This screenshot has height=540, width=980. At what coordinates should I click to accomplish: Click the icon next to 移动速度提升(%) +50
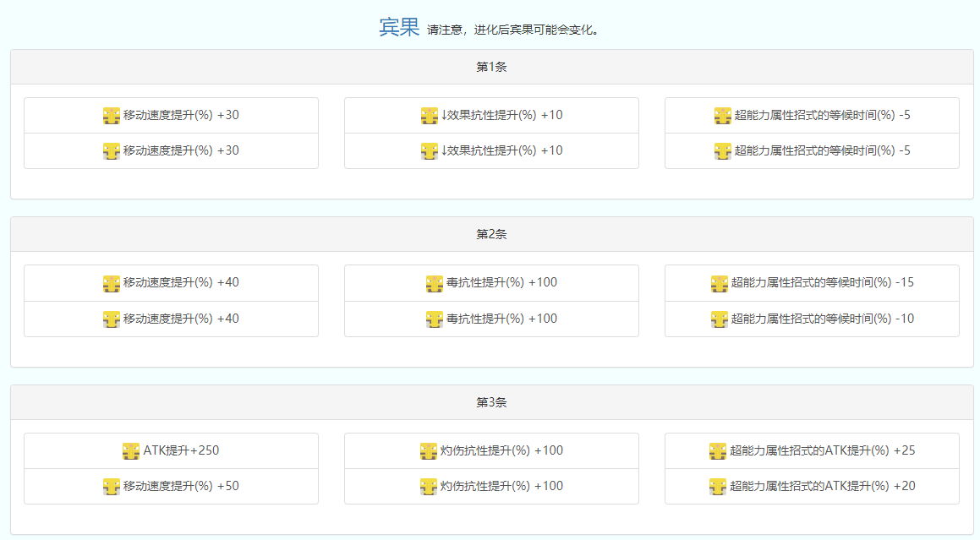(x=112, y=487)
